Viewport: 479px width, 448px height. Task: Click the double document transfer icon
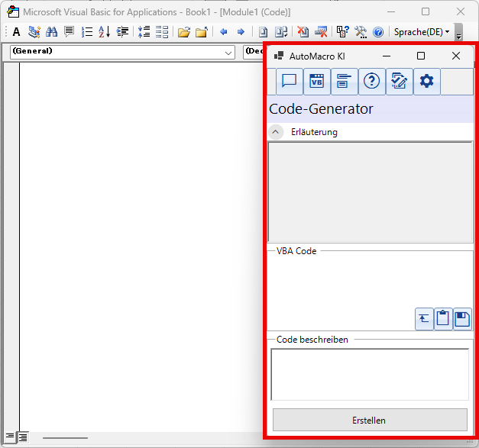(281, 32)
